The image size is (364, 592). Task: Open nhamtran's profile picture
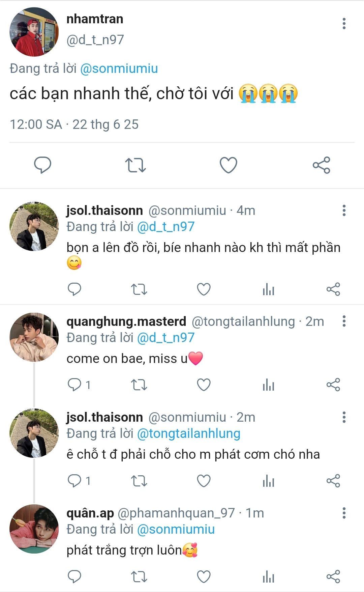34,32
